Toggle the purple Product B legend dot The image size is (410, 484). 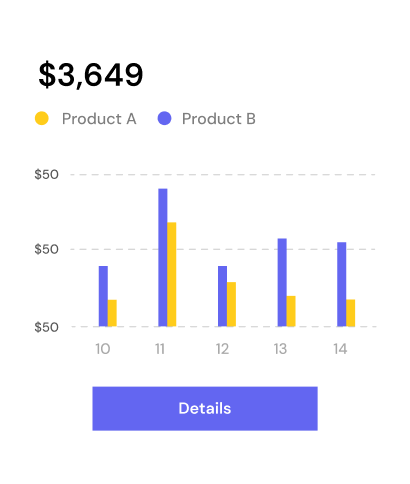[164, 118]
